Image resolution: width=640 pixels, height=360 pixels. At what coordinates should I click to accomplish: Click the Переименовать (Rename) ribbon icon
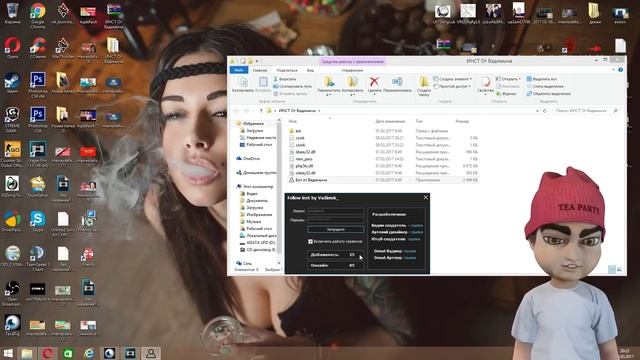tap(397, 84)
